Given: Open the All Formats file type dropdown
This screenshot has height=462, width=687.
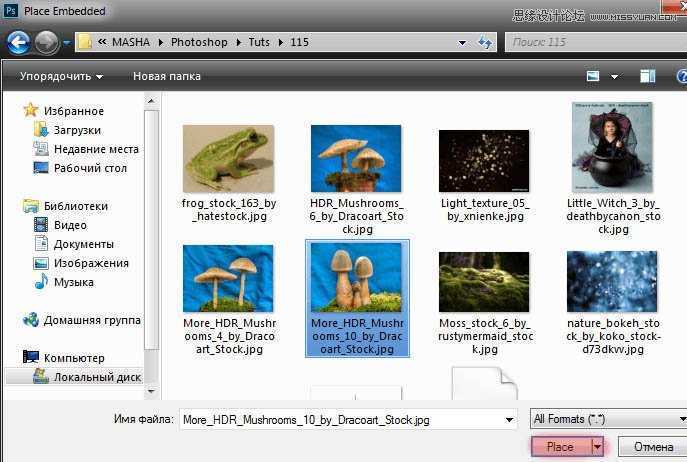Looking at the screenshot, I should [x=609, y=419].
